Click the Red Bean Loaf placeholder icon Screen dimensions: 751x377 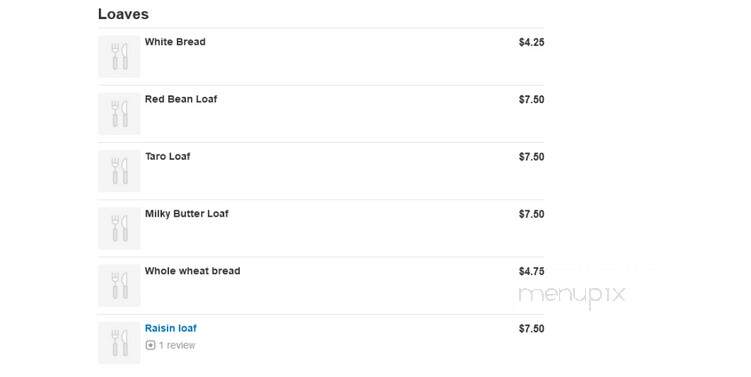pos(119,114)
